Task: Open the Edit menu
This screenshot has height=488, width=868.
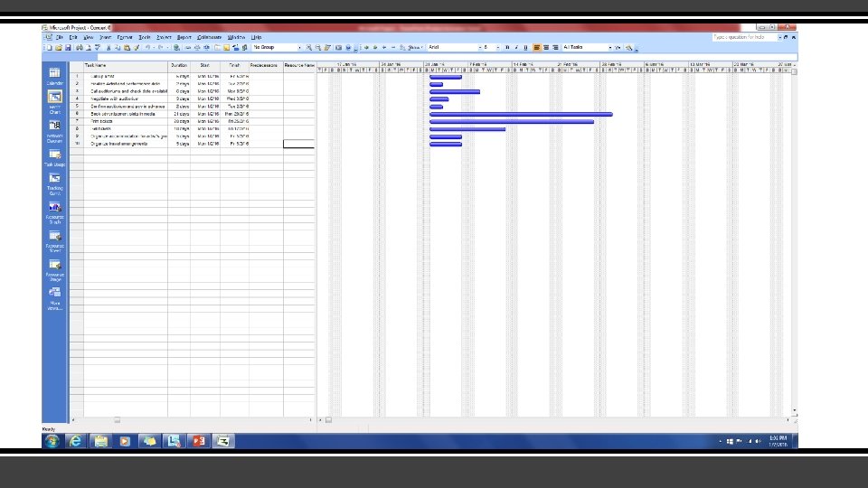Action: point(73,37)
